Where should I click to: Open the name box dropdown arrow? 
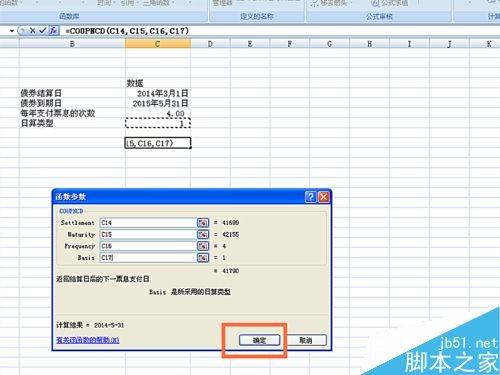[x=12, y=31]
